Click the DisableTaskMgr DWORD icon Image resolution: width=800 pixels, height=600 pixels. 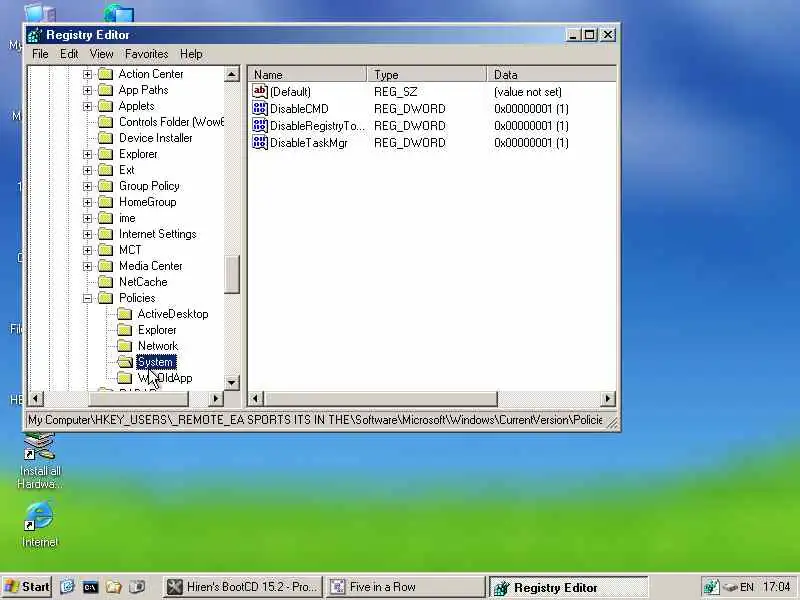click(x=260, y=143)
